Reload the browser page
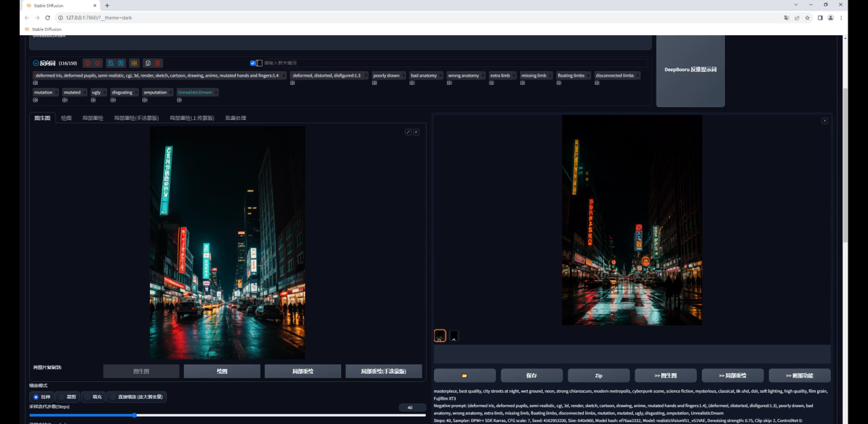868x424 pixels. pyautogui.click(x=47, y=18)
